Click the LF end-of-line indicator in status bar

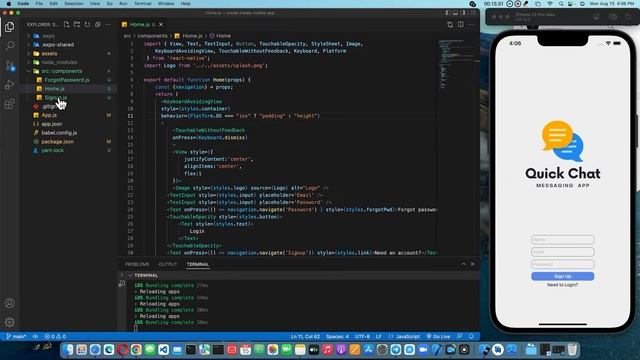[379, 337]
